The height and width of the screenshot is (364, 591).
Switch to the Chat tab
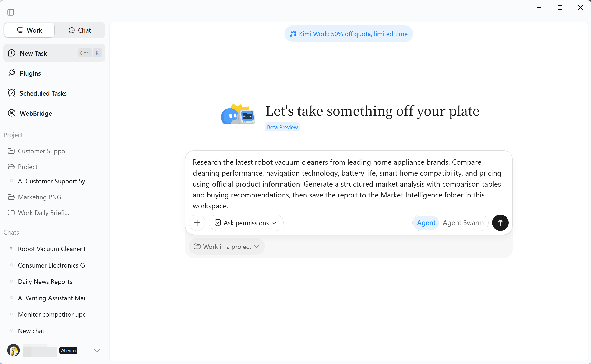click(x=80, y=30)
